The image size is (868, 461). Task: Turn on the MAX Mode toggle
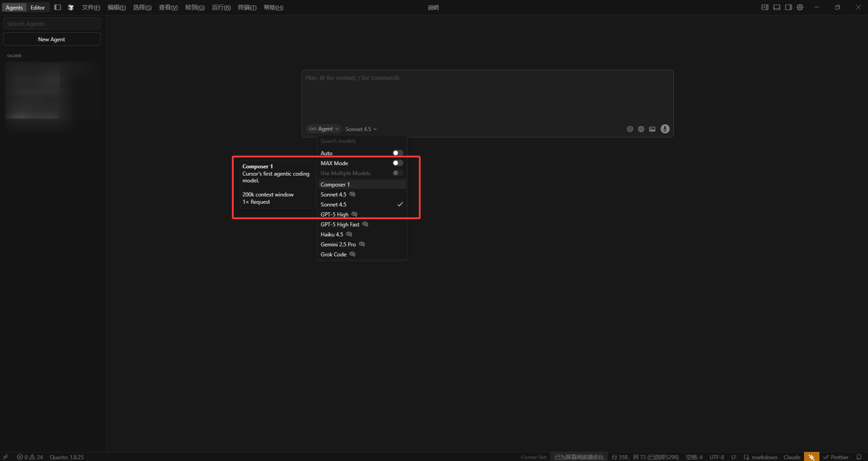point(398,163)
